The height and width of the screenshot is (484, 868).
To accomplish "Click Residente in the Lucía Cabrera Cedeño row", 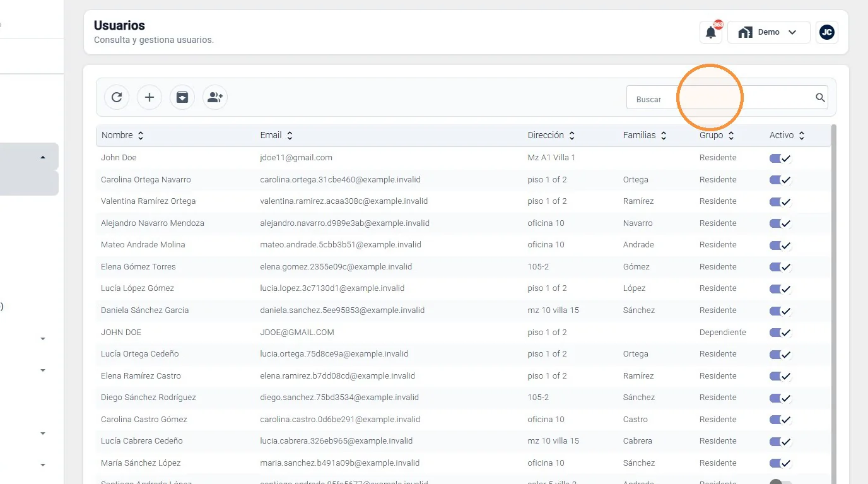I will pos(718,441).
